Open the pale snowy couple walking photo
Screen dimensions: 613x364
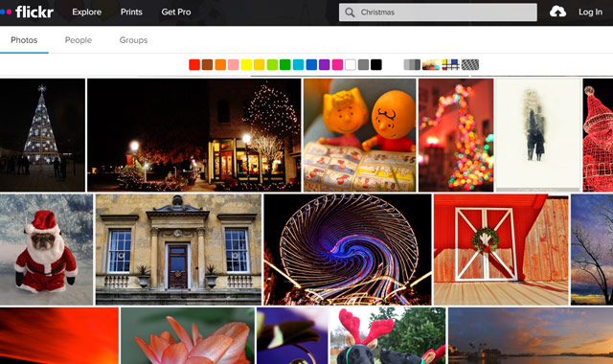point(538,135)
